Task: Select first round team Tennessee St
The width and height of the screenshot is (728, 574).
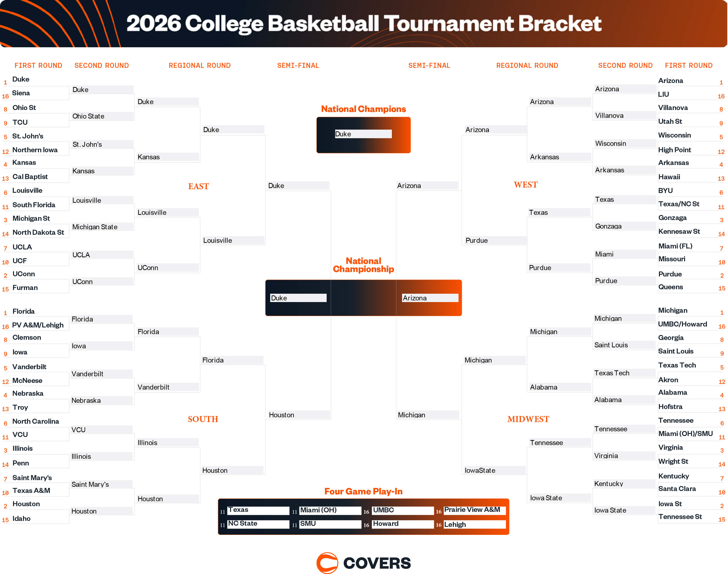Action: [680, 517]
